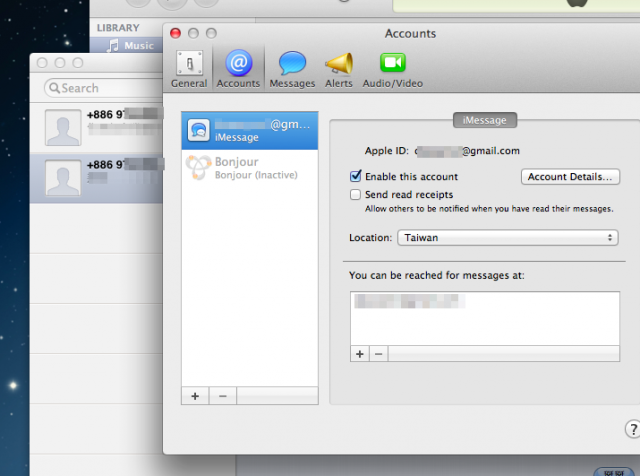The width and height of the screenshot is (640, 476).
Task: Select the second +886 conversation
Action: tap(96, 178)
